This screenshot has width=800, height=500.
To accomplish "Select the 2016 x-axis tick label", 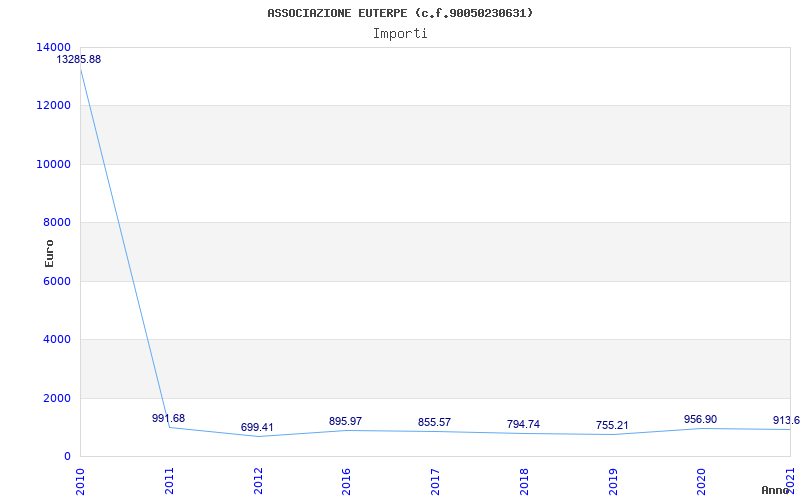I will click(347, 481).
